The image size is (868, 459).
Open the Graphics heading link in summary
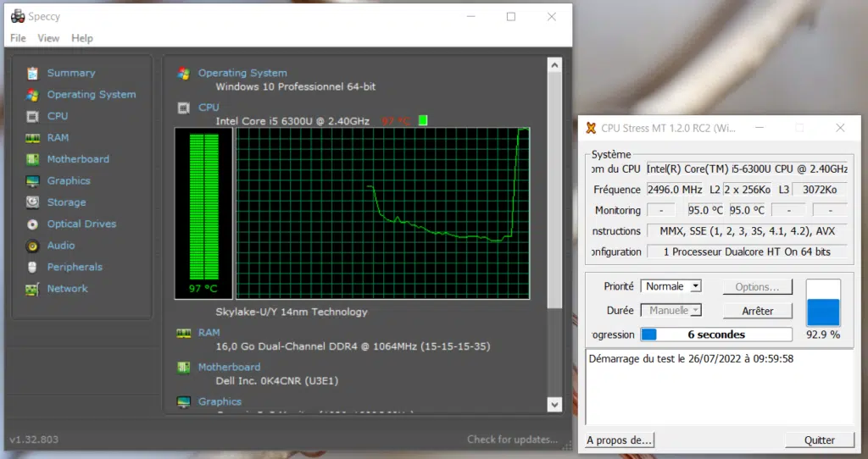tap(220, 402)
